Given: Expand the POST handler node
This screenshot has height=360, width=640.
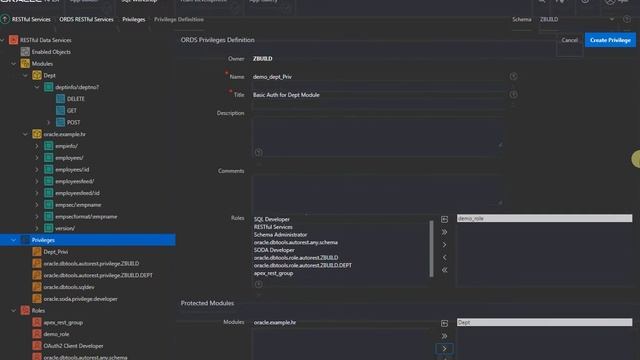Looking at the screenshot, I should click(49, 122).
